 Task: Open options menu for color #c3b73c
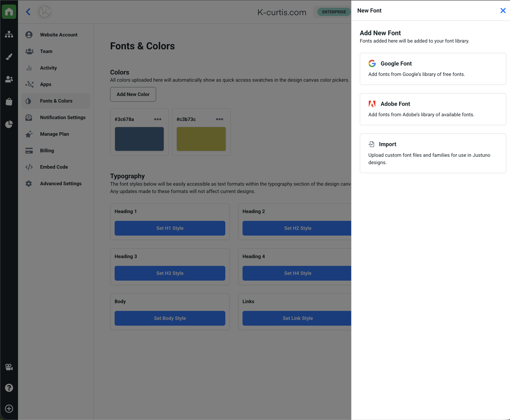219,119
